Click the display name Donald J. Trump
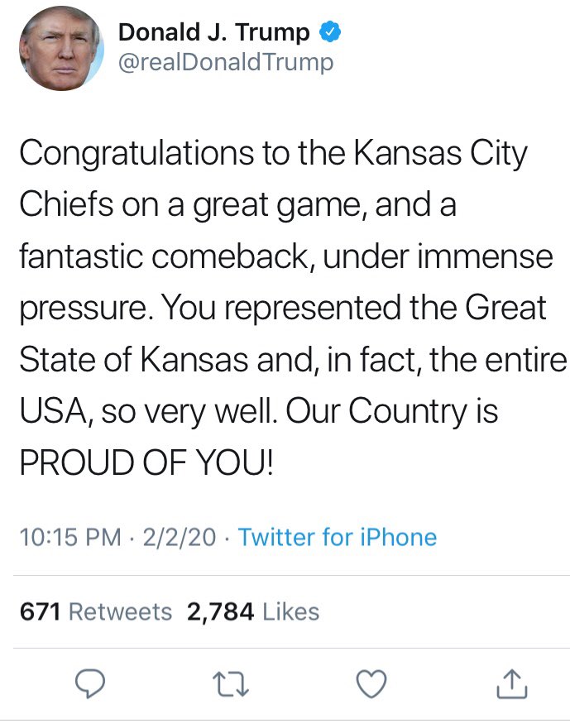The width and height of the screenshot is (570, 728). [x=214, y=32]
